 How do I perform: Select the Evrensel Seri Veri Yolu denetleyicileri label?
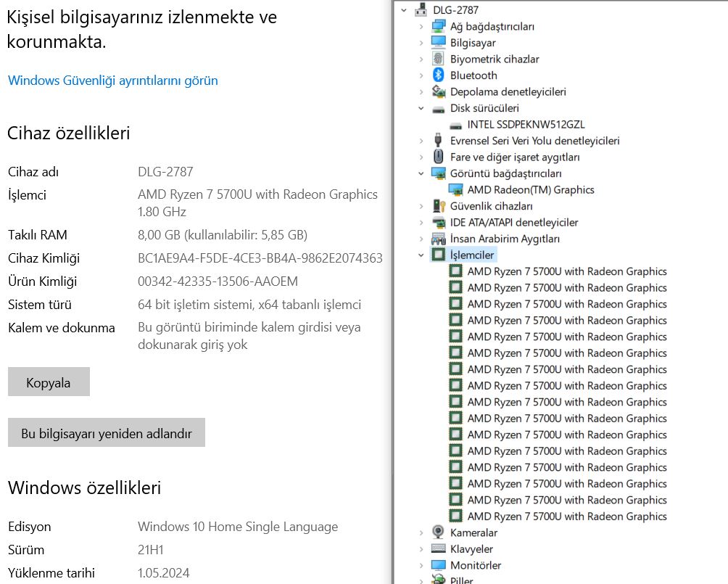[x=535, y=141]
